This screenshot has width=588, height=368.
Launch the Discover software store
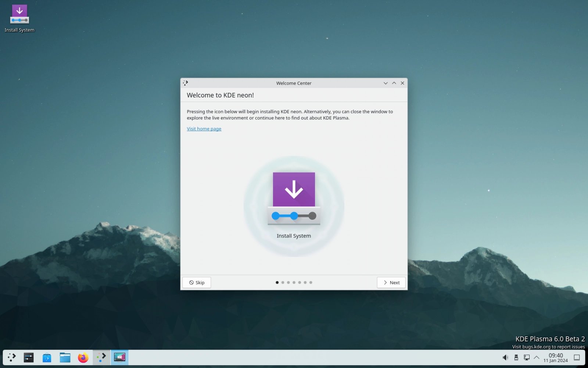[47, 357]
